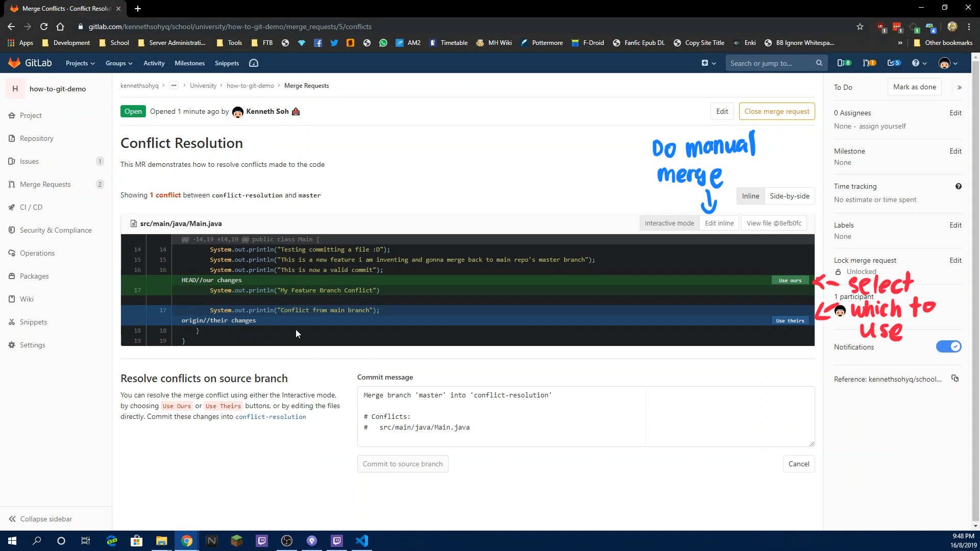Copy the merge request reference icon
This screenshot has width=980, height=551.
click(955, 379)
